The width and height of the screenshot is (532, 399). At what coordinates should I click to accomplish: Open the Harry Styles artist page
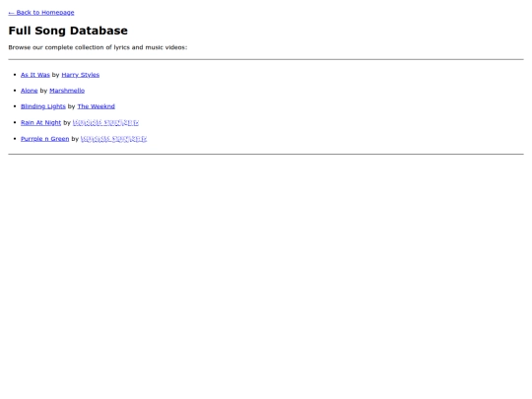(x=81, y=75)
